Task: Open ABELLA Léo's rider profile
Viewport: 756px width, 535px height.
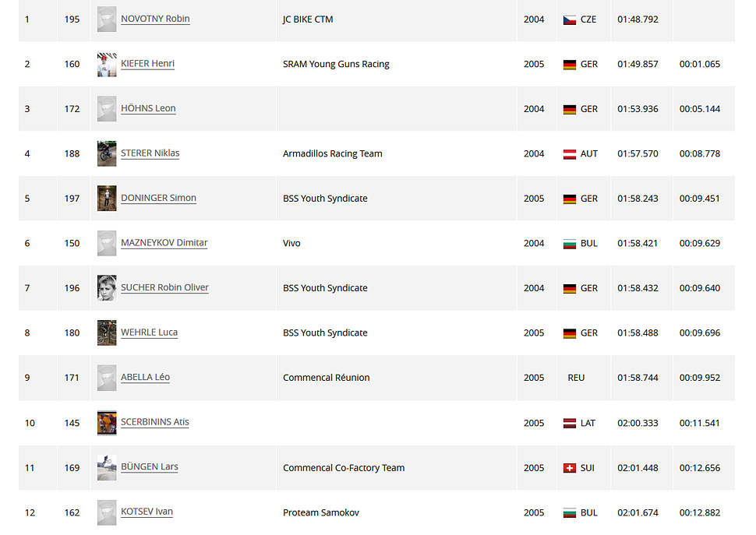Action: click(x=145, y=377)
